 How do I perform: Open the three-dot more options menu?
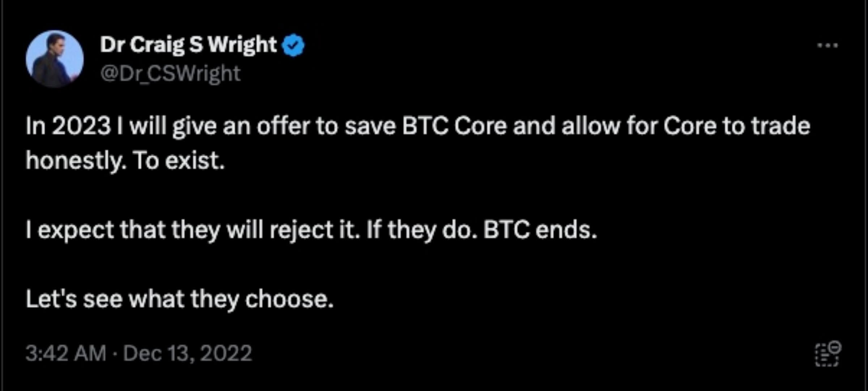click(x=827, y=46)
